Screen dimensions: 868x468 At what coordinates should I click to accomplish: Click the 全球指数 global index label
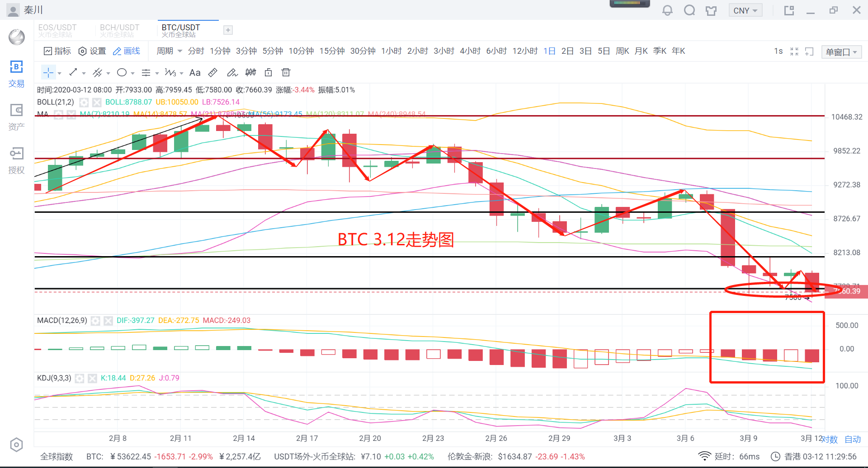[57, 457]
